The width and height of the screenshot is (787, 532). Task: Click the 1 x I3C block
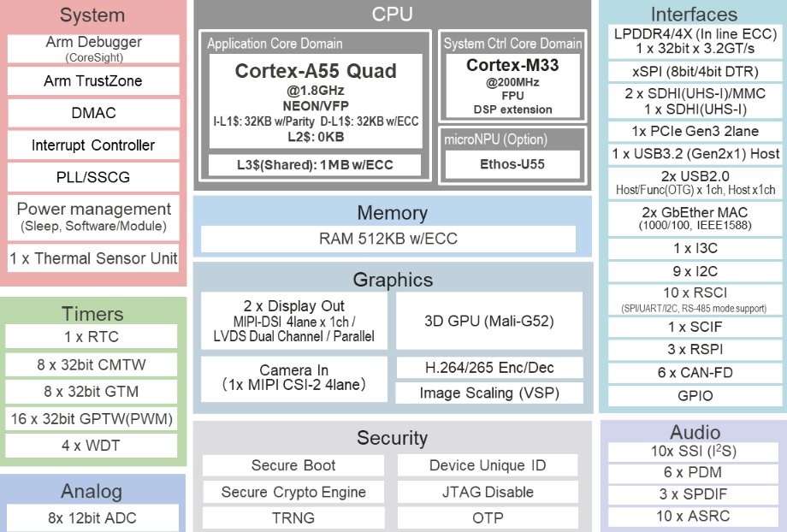point(695,248)
